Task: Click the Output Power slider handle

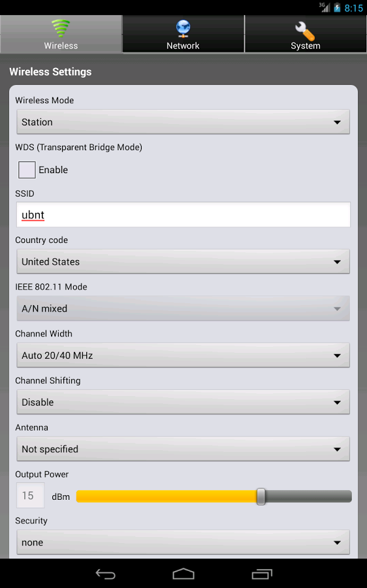Action: tap(261, 497)
